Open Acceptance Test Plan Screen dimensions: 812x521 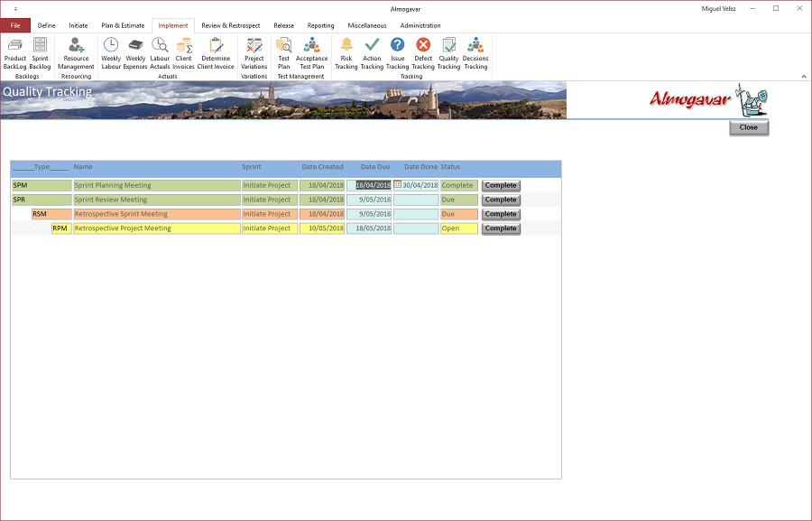(x=312, y=53)
